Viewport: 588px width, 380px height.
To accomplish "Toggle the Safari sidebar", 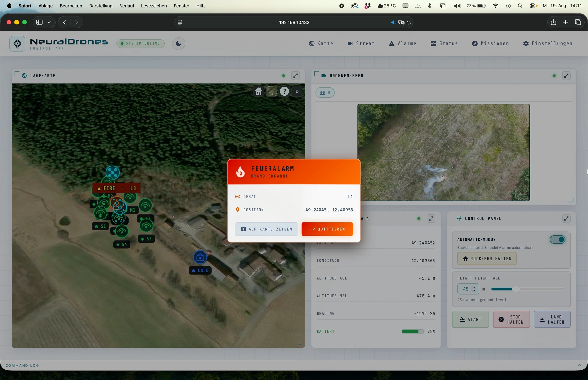I will pos(39,22).
